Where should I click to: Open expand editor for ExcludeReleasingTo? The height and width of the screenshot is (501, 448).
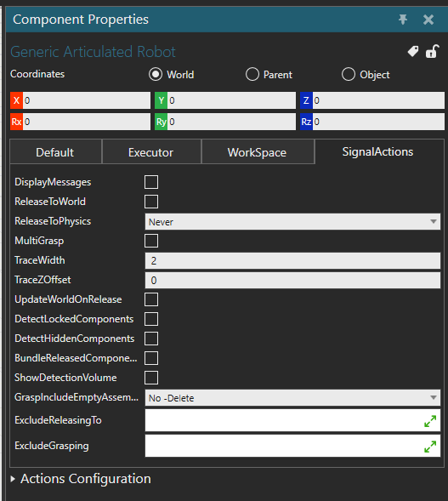pyautogui.click(x=430, y=421)
